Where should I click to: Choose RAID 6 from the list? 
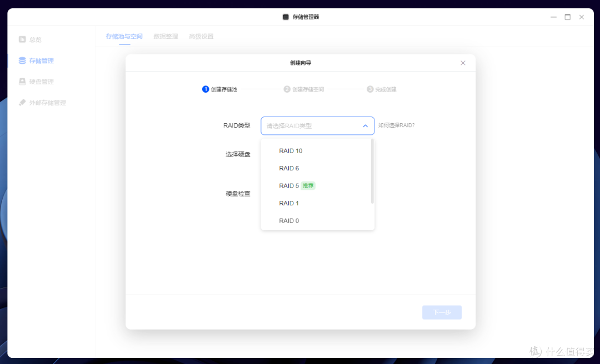click(x=318, y=168)
